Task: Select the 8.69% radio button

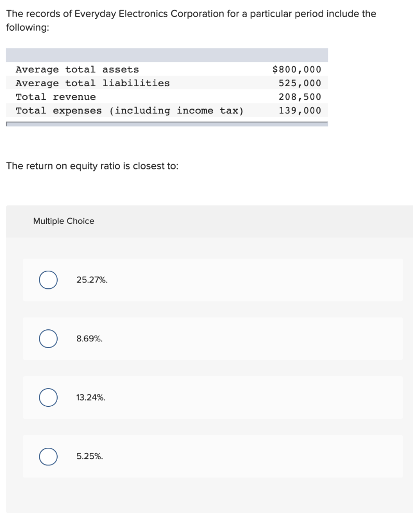Action: click(48, 339)
